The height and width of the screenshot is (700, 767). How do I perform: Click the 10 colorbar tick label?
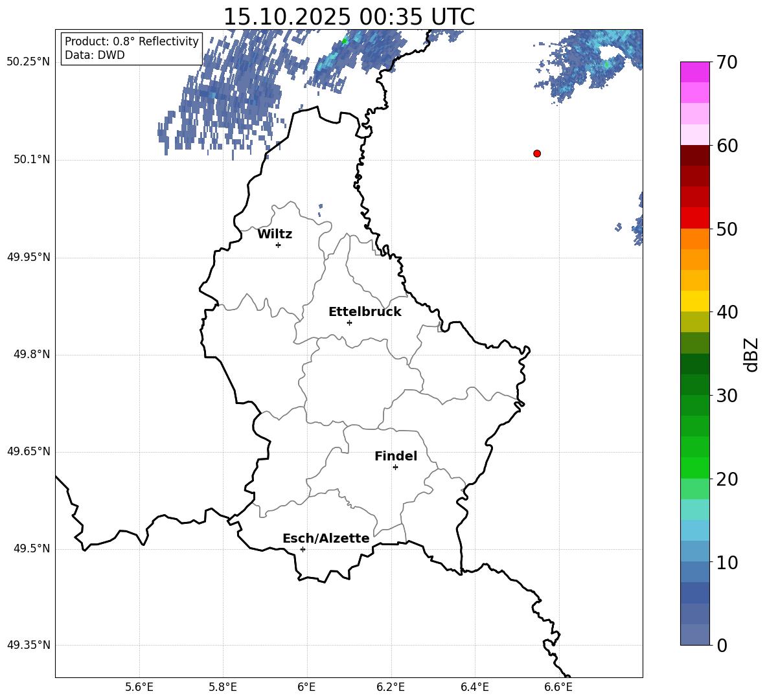tap(727, 562)
